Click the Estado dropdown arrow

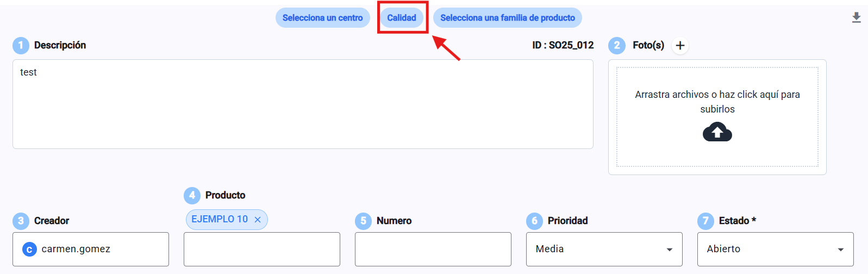click(841, 250)
